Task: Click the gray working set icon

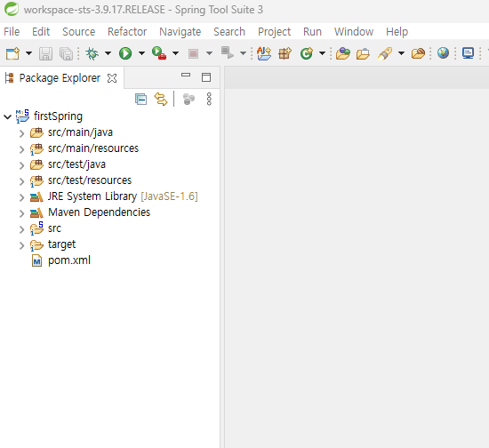Action: coord(188,100)
